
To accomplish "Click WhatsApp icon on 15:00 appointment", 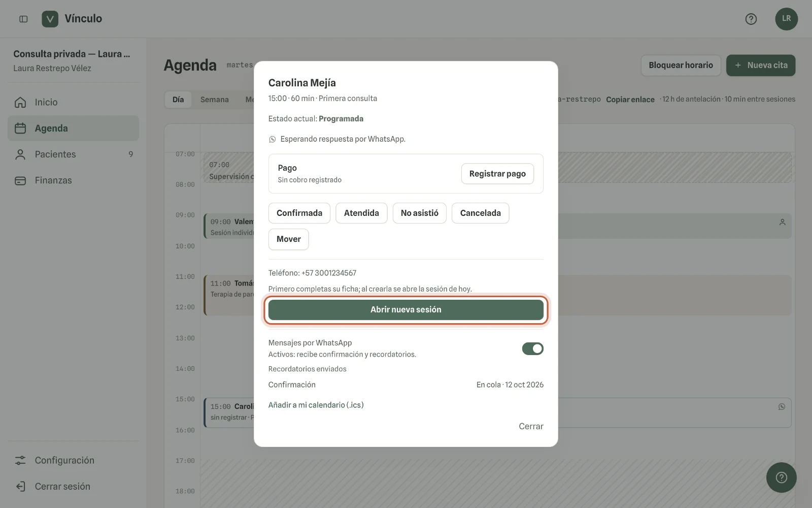I will (782, 406).
